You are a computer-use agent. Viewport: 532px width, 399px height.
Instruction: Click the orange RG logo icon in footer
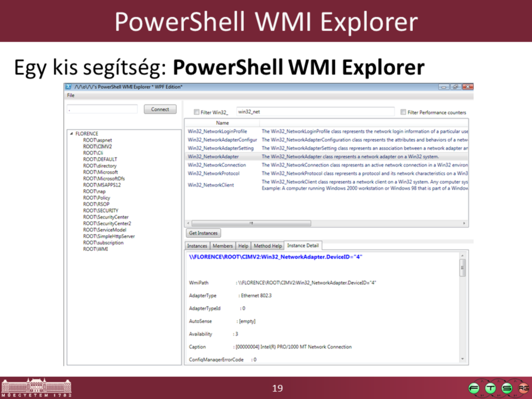tap(523, 388)
